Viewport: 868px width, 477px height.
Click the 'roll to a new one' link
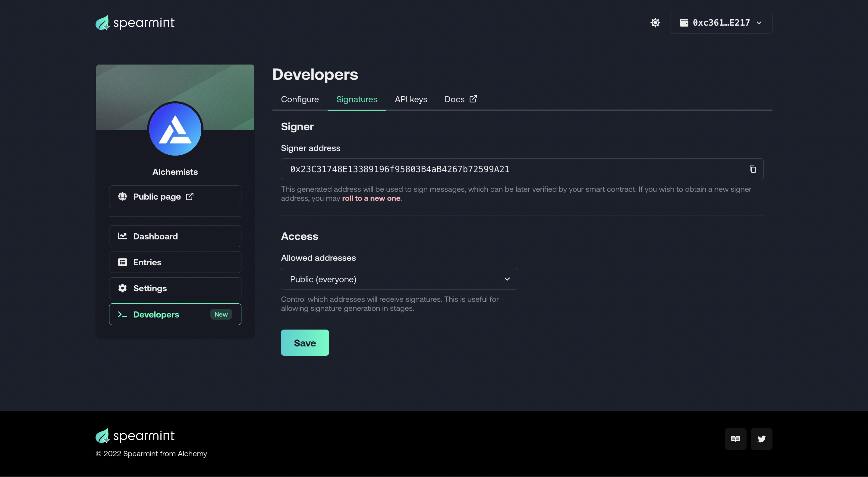click(x=371, y=198)
